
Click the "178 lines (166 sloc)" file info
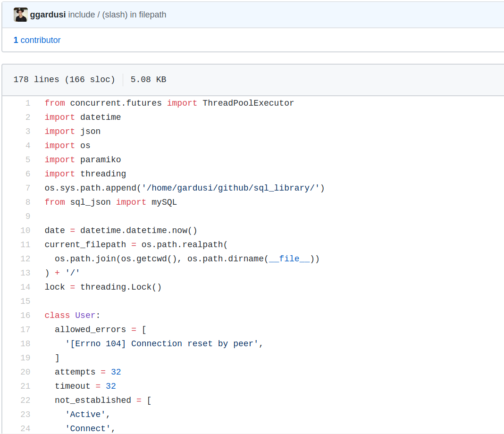[64, 79]
